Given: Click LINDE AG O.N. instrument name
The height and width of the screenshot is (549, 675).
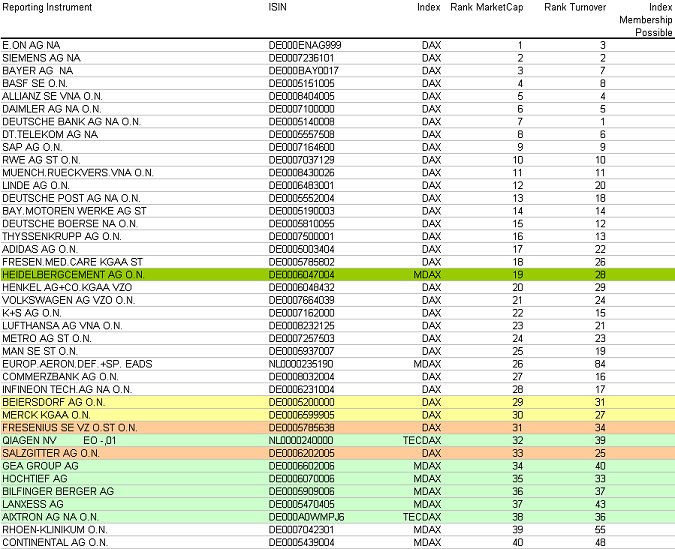Looking at the screenshot, I should (x=36, y=186).
